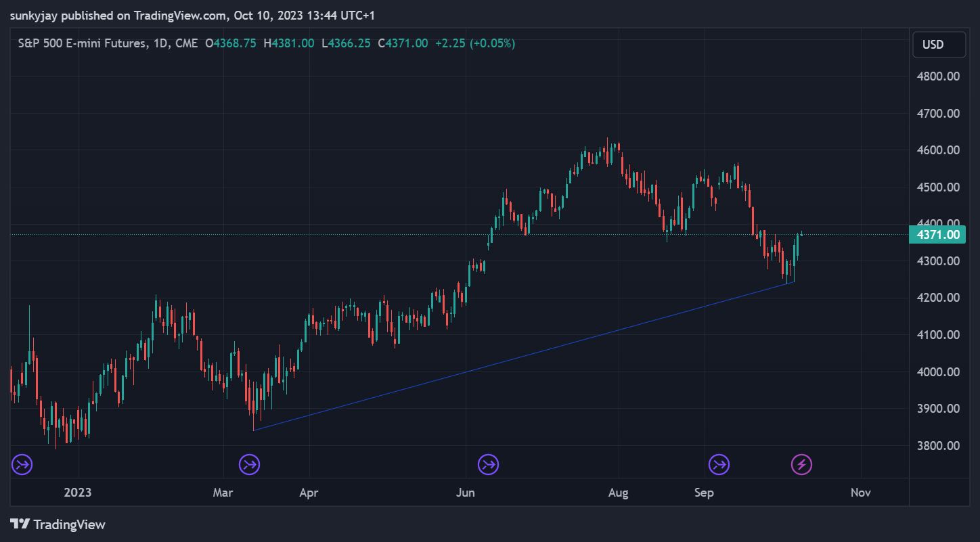The width and height of the screenshot is (980, 542).
Task: Click the Apr label on time axis
Action: pyautogui.click(x=309, y=493)
